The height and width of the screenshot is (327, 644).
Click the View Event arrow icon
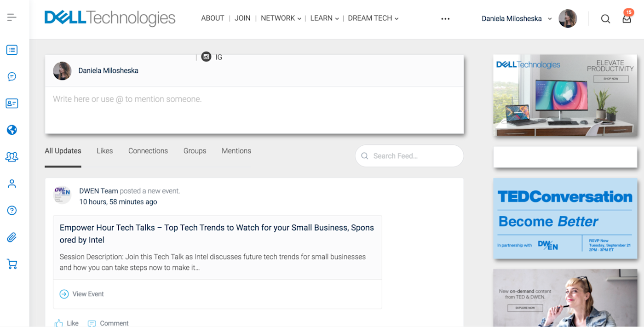pos(64,294)
